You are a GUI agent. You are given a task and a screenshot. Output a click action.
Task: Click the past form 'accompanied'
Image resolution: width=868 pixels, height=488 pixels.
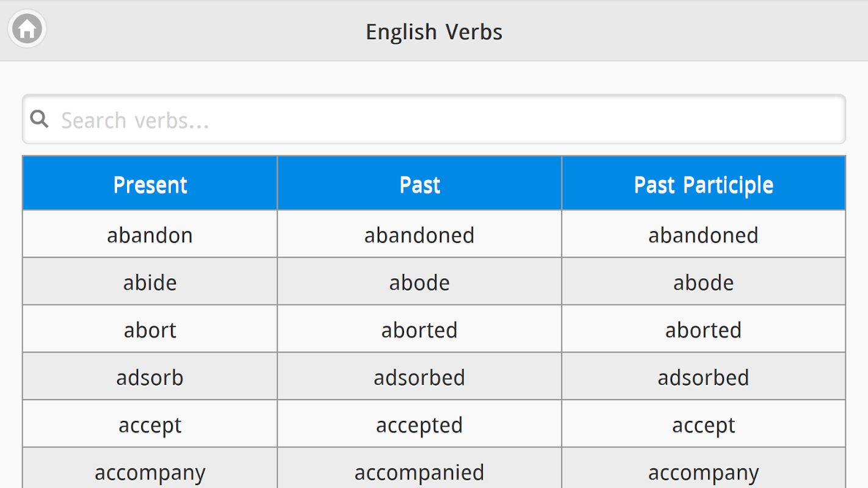[x=419, y=473]
